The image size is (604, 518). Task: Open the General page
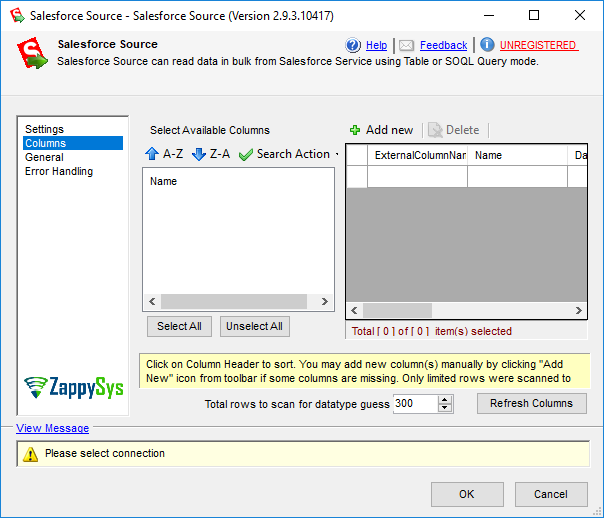44,157
